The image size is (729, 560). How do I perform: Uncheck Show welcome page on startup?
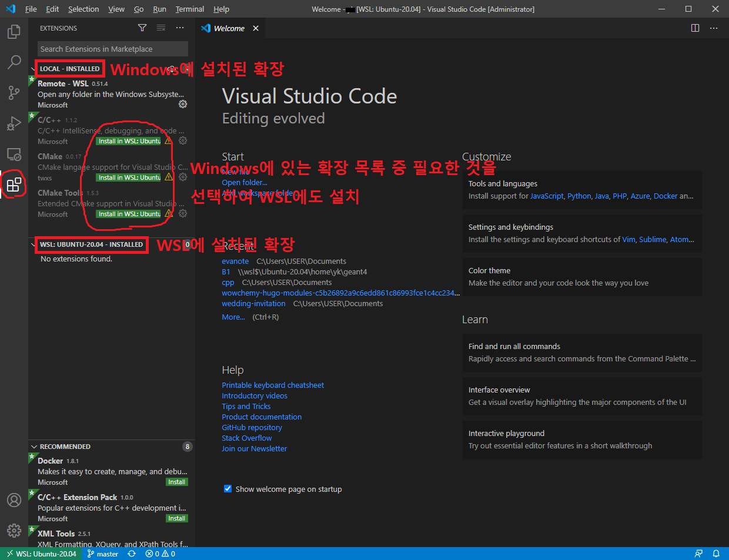point(228,489)
